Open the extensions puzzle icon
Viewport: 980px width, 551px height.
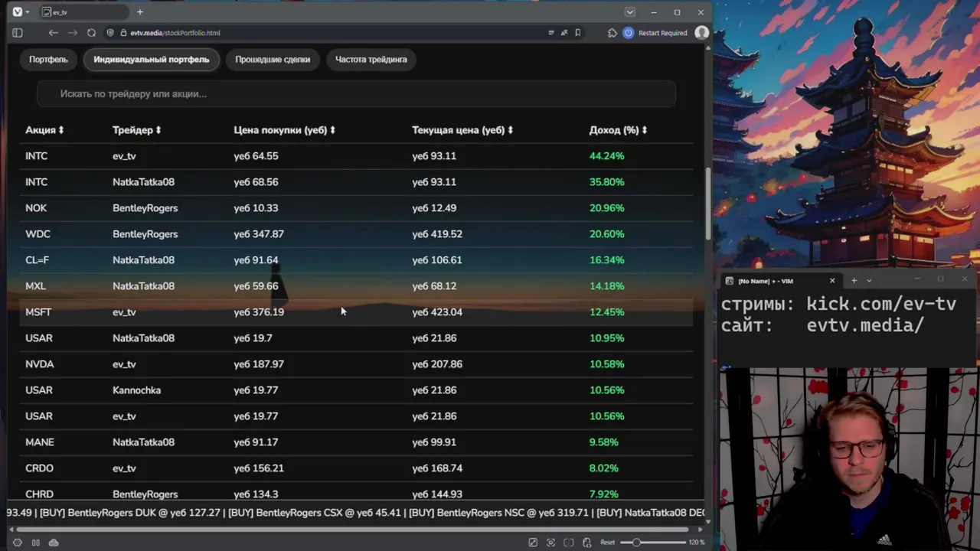[x=612, y=33]
